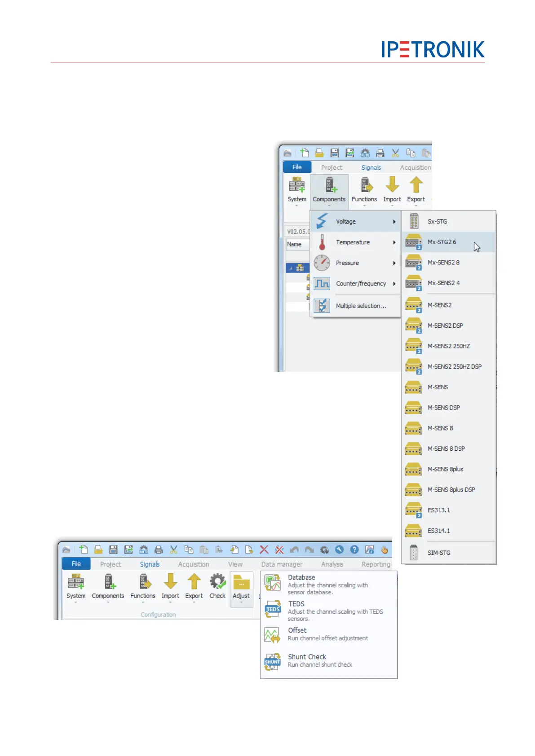Choose Multiple selection… entry
Viewport: 535px width, 756px height.
(355, 306)
